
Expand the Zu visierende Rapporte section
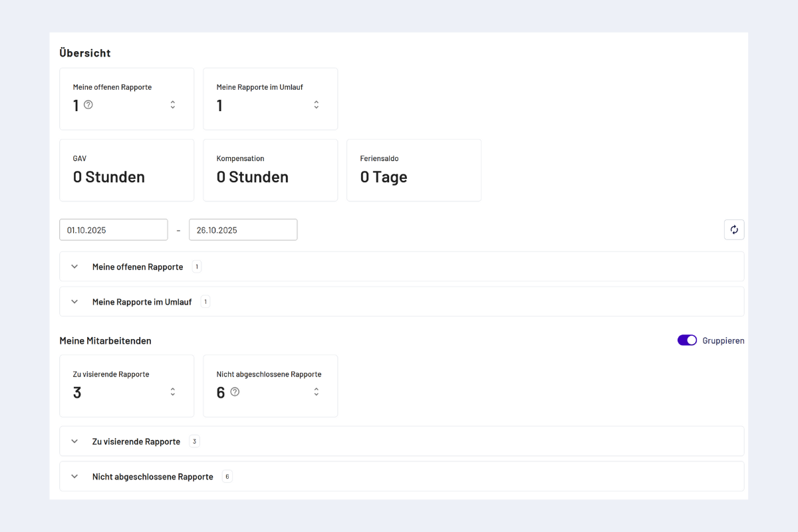click(x=74, y=442)
